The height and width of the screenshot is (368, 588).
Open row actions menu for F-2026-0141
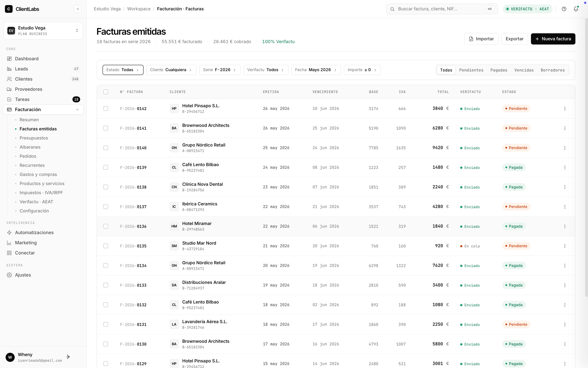[x=565, y=128]
